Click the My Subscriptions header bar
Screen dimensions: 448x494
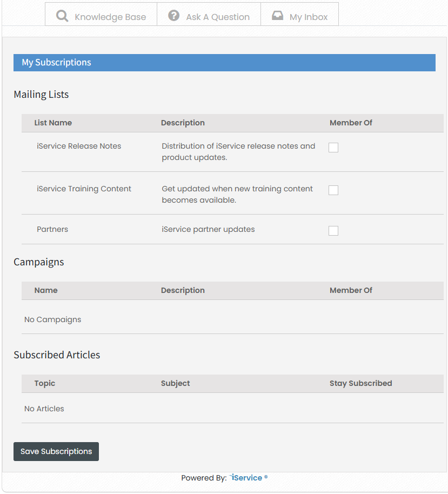[224, 62]
